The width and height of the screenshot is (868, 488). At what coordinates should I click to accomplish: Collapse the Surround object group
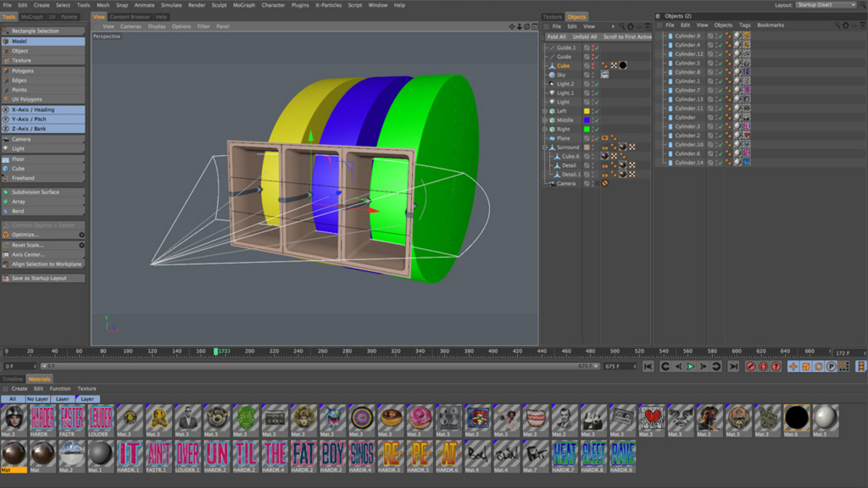point(545,148)
